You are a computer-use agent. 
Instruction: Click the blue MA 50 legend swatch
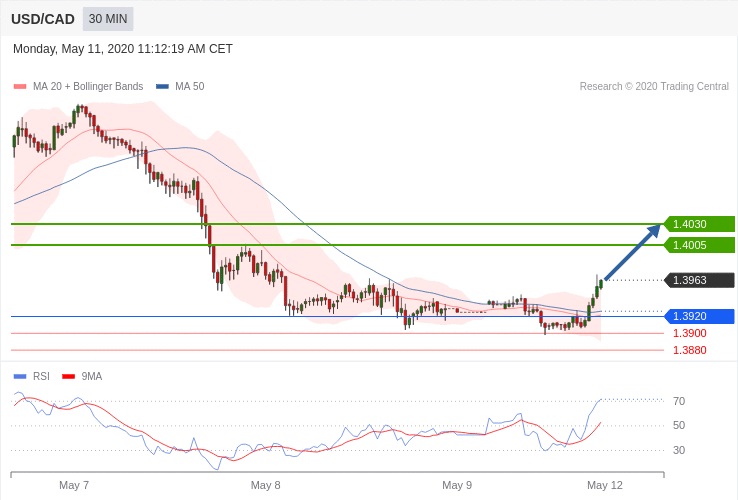point(162,87)
